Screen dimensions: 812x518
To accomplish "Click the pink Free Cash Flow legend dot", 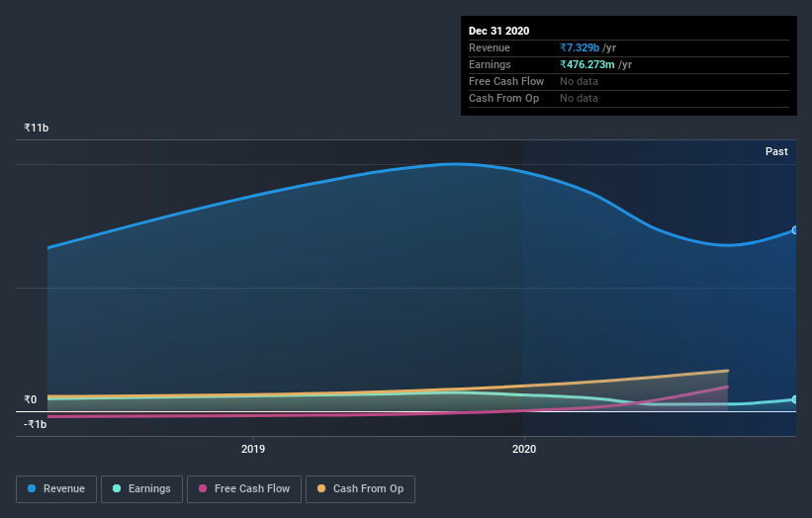I will pos(203,488).
